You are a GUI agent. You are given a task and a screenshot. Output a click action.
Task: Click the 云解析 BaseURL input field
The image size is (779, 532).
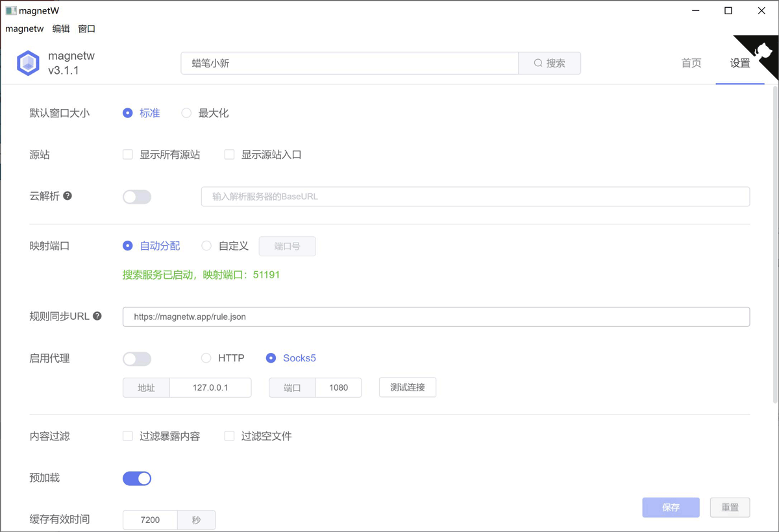476,197
